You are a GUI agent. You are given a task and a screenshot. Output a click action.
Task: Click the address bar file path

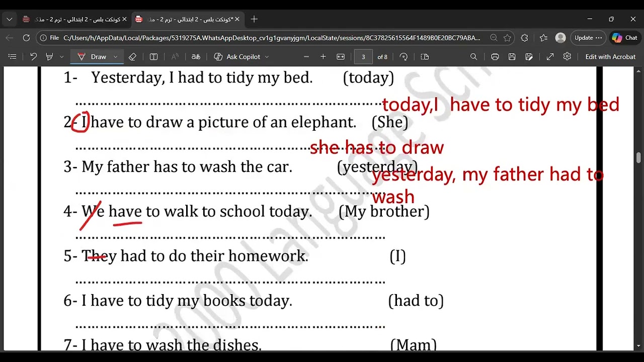tap(272, 38)
